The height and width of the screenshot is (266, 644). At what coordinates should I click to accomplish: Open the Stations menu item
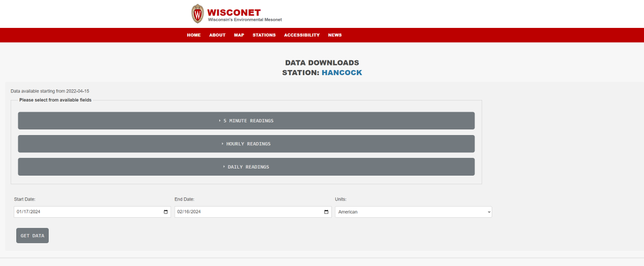(264, 35)
